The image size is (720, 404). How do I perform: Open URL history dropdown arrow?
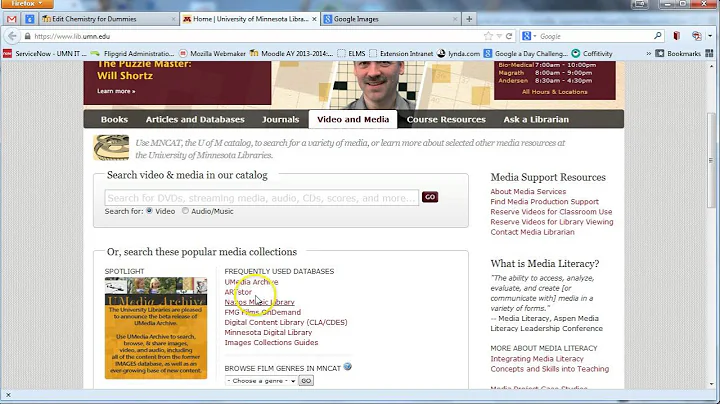coord(499,36)
